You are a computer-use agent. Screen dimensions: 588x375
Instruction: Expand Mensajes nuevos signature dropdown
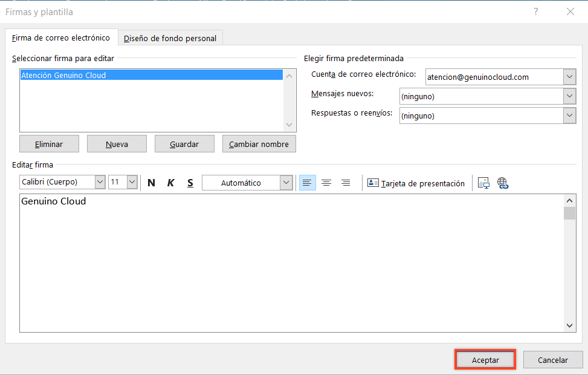(569, 96)
